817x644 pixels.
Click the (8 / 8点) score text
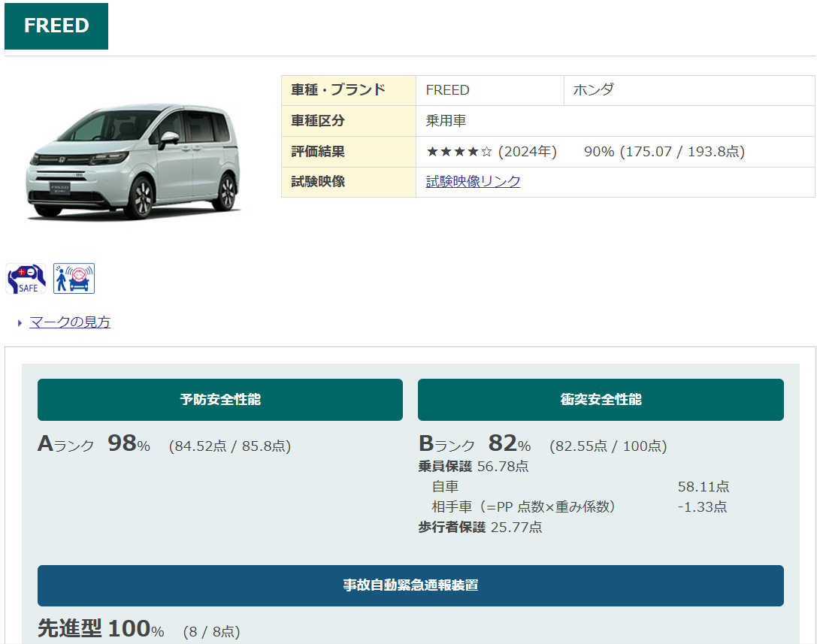211,632
